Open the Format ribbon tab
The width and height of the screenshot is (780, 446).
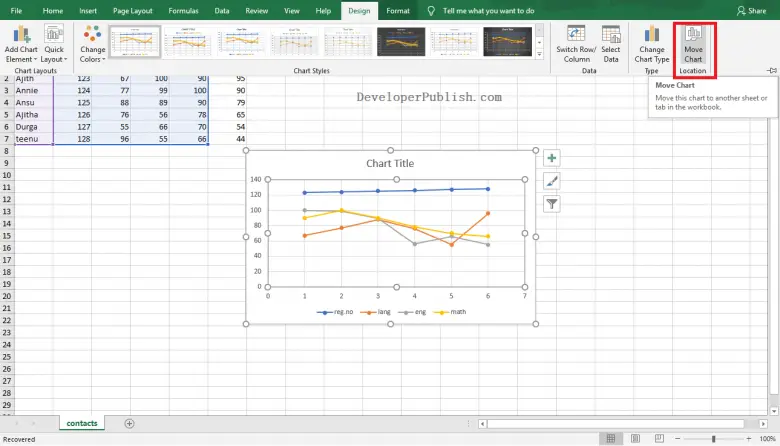tap(397, 10)
